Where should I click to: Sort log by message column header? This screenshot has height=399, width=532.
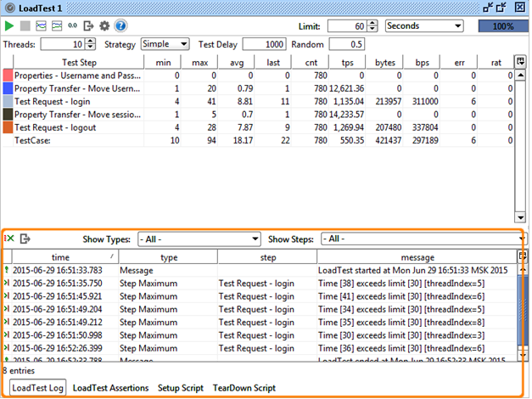coord(417,257)
